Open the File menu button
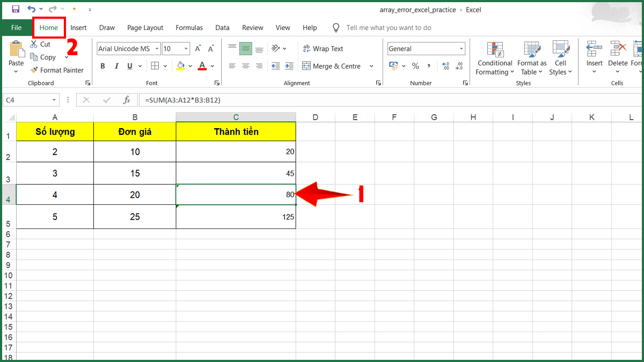Viewport: 644px width, 362px height. 16,28
